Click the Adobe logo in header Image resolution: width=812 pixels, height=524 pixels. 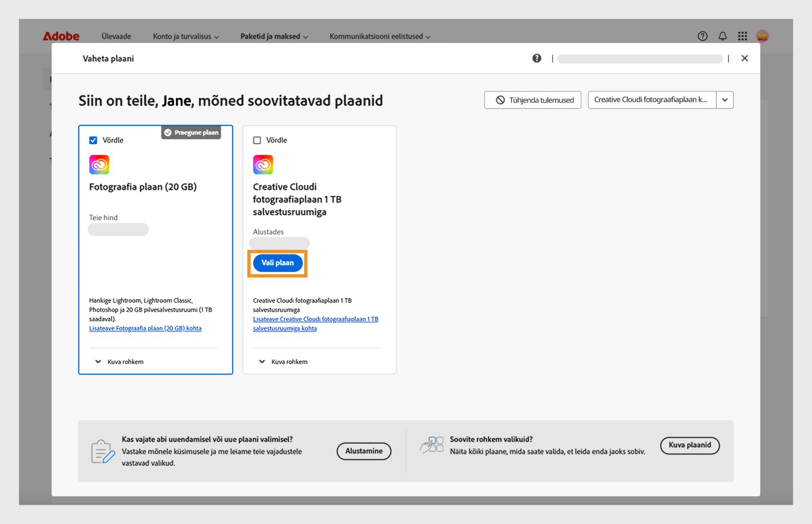[61, 36]
